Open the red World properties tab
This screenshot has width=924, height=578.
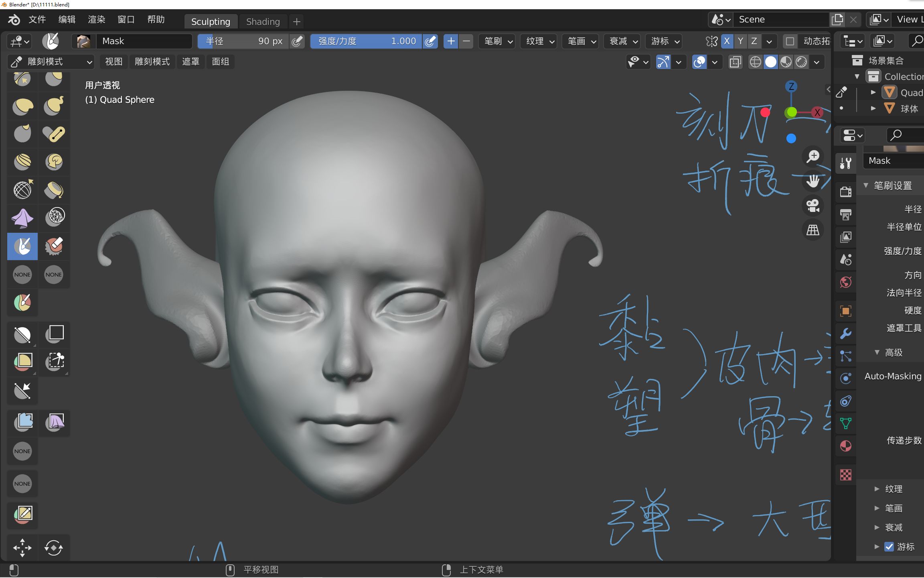point(846,282)
